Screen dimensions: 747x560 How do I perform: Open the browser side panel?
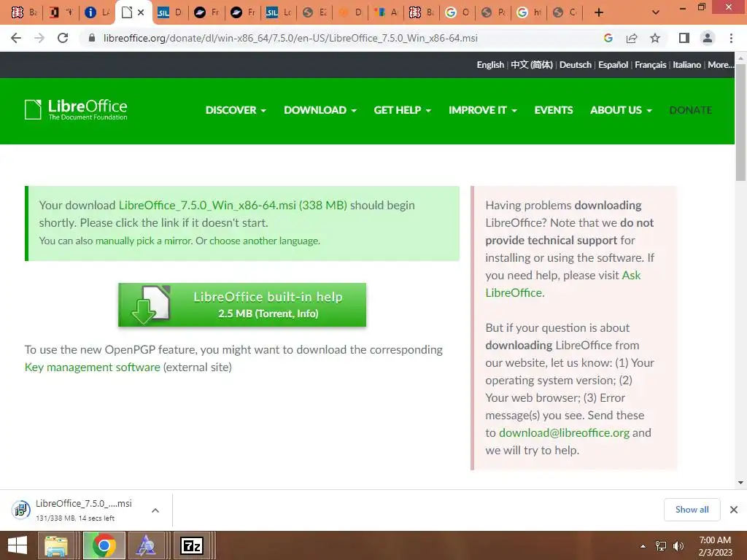(x=684, y=38)
